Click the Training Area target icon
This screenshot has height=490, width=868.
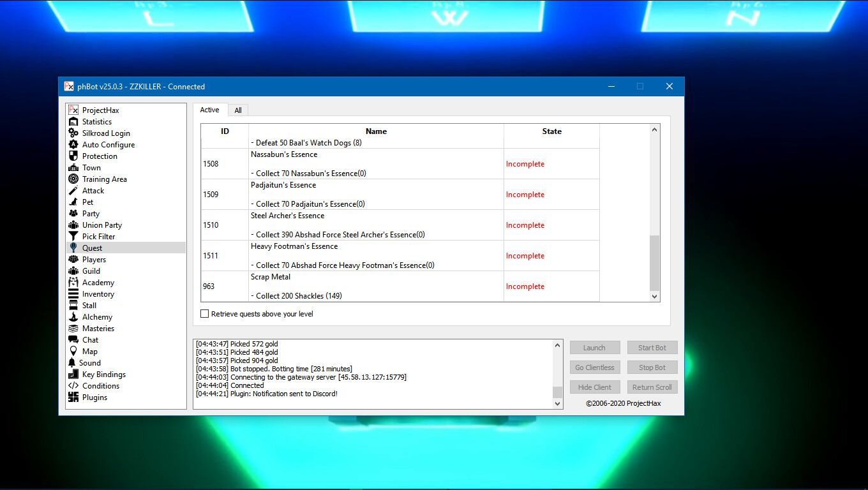pyautogui.click(x=73, y=179)
